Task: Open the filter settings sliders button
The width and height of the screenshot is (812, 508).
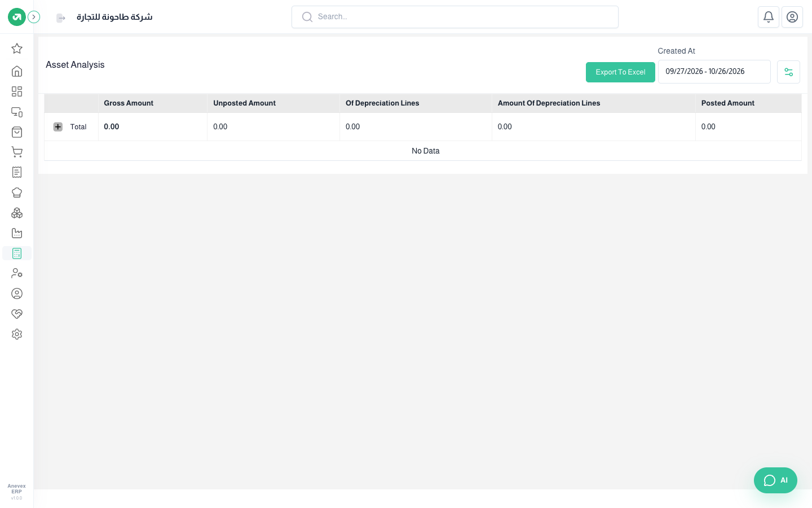Action: [x=788, y=72]
